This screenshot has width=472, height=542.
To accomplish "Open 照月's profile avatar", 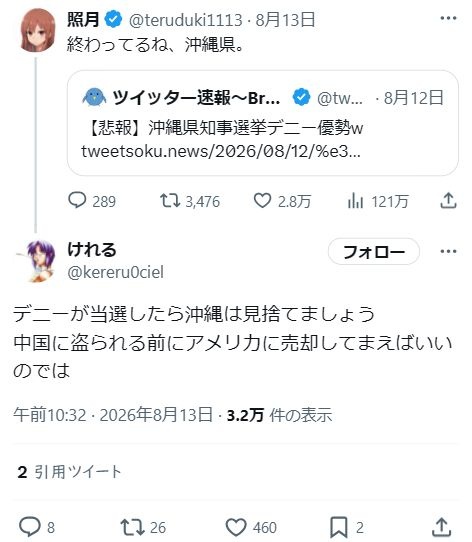I will coord(38,30).
